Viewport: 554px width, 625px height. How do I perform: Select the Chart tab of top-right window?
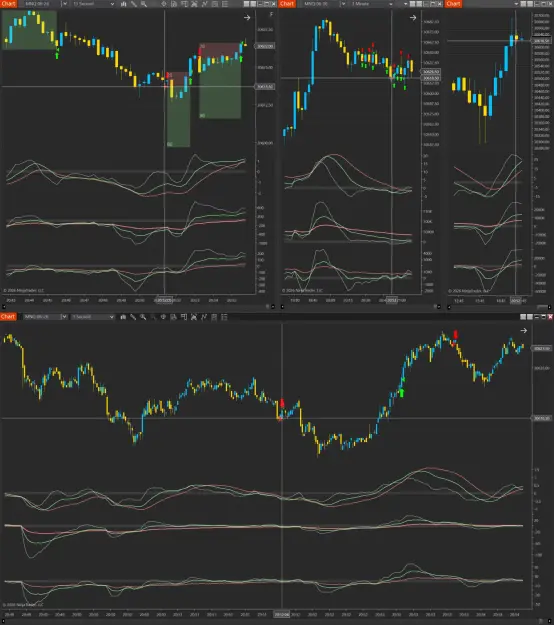click(454, 4)
